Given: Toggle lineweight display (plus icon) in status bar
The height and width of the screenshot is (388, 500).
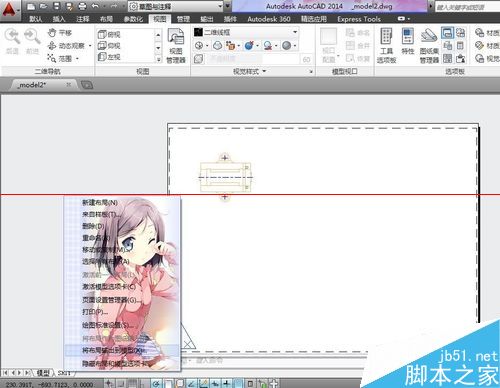Looking at the screenshot, I should pos(227,383).
